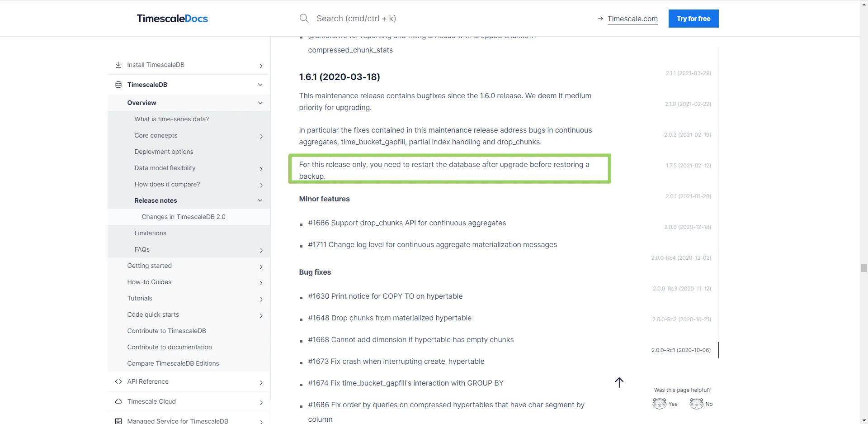868x424 pixels.
Task: Click the Release notes sidebar label
Action: [x=156, y=200]
